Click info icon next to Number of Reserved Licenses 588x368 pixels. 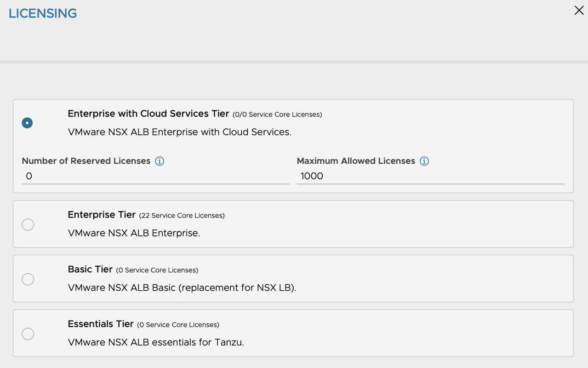coord(160,161)
